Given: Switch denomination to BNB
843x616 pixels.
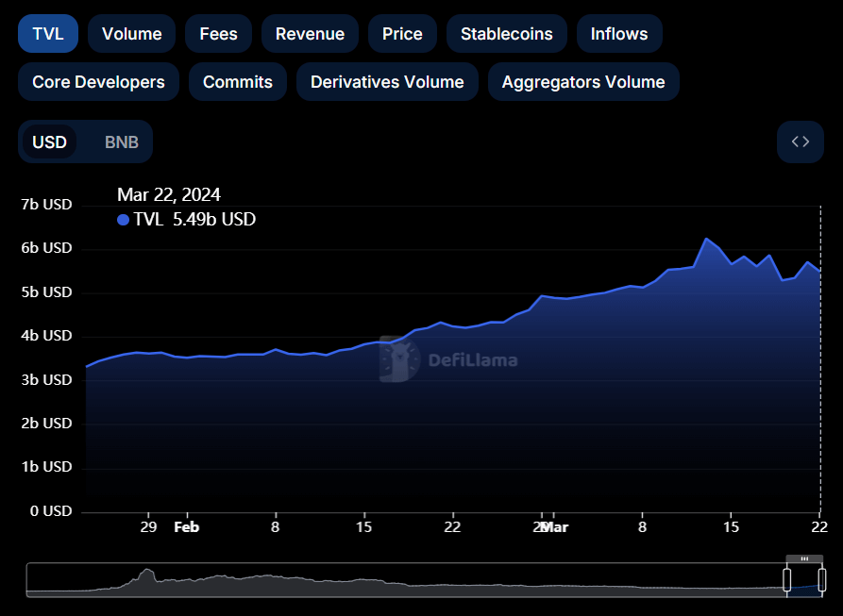Looking at the screenshot, I should [x=121, y=142].
